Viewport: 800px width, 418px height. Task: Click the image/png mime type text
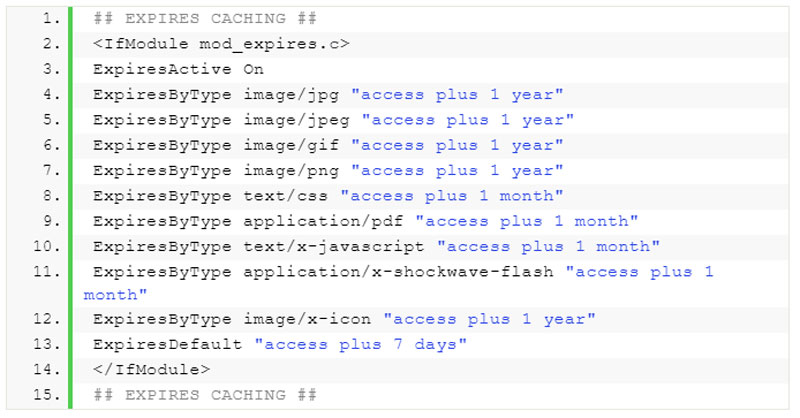tap(291, 171)
